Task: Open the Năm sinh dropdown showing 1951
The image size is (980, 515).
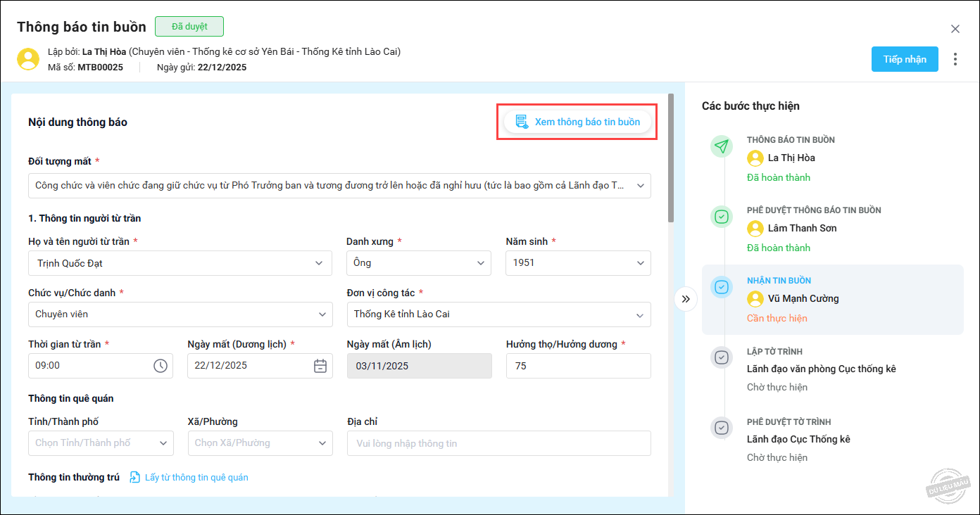Action: pyautogui.click(x=577, y=263)
